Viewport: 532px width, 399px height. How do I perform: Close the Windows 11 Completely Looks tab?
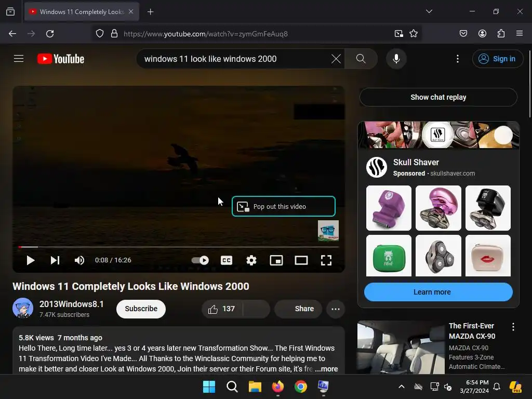click(131, 11)
